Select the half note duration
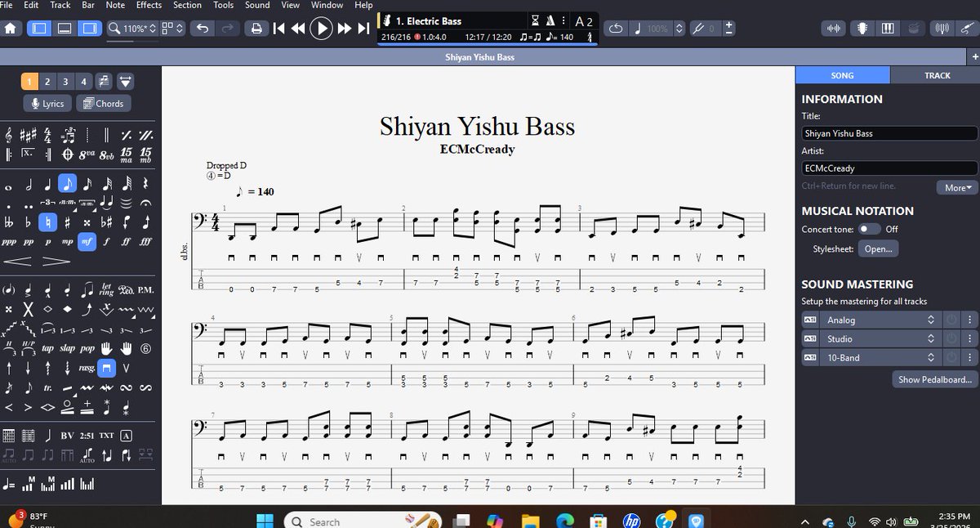The height and width of the screenshot is (528, 980). click(29, 184)
